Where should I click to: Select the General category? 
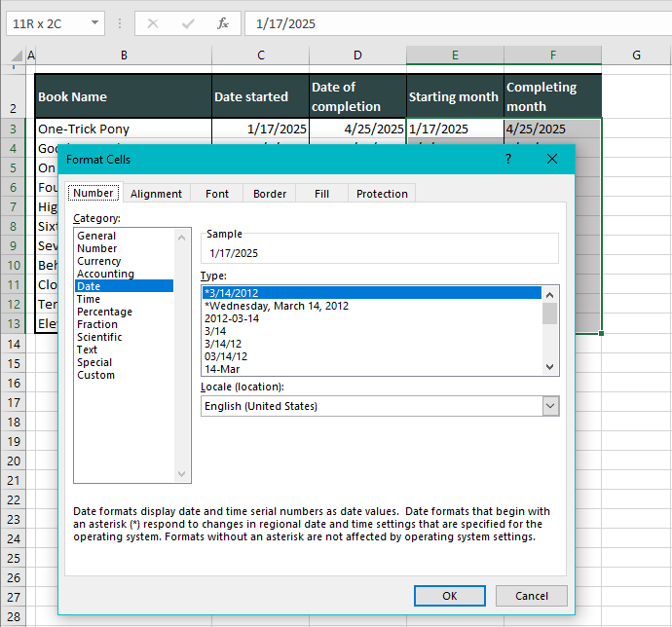[125, 236]
